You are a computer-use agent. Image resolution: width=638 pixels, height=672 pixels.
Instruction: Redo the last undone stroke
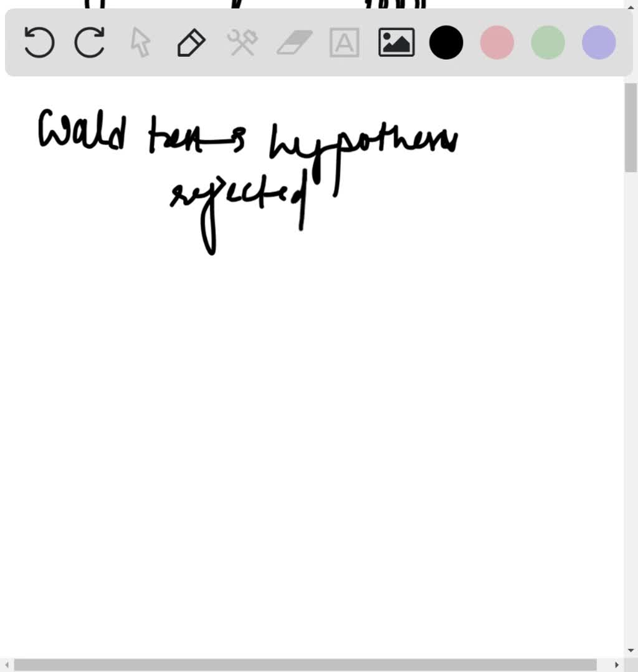[x=90, y=42]
